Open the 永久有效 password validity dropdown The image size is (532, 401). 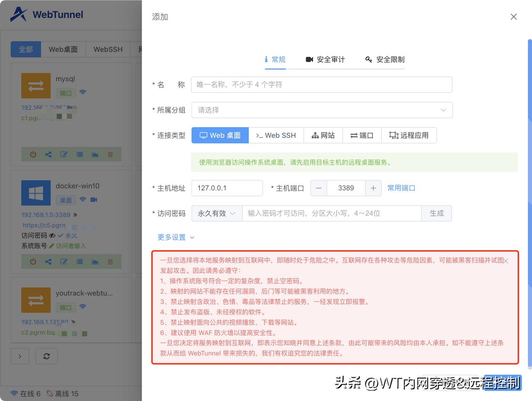point(217,213)
